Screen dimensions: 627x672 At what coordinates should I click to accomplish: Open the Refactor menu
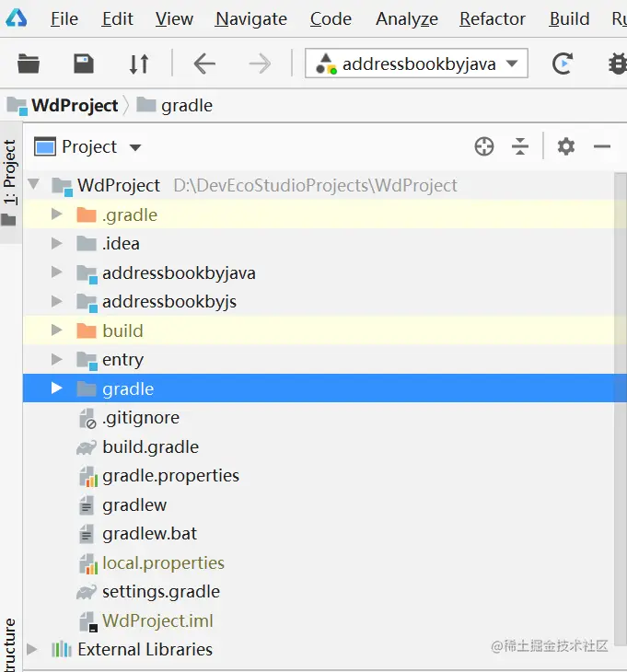[493, 18]
